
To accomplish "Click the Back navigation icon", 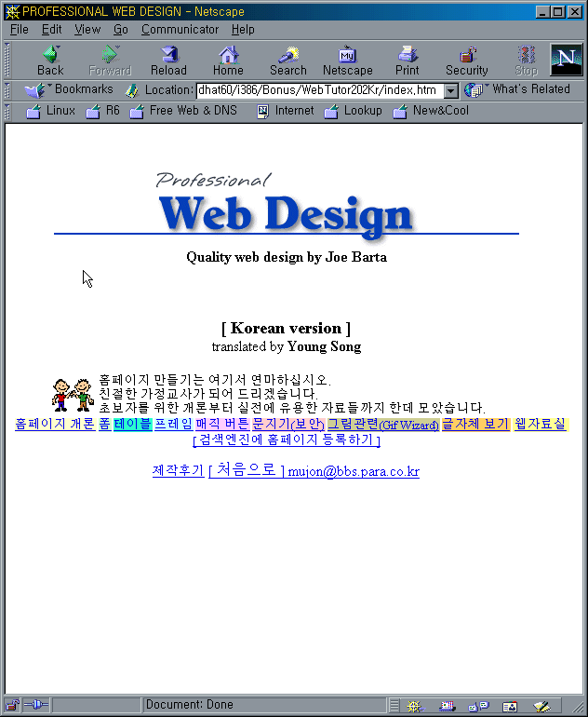I will click(x=50, y=61).
